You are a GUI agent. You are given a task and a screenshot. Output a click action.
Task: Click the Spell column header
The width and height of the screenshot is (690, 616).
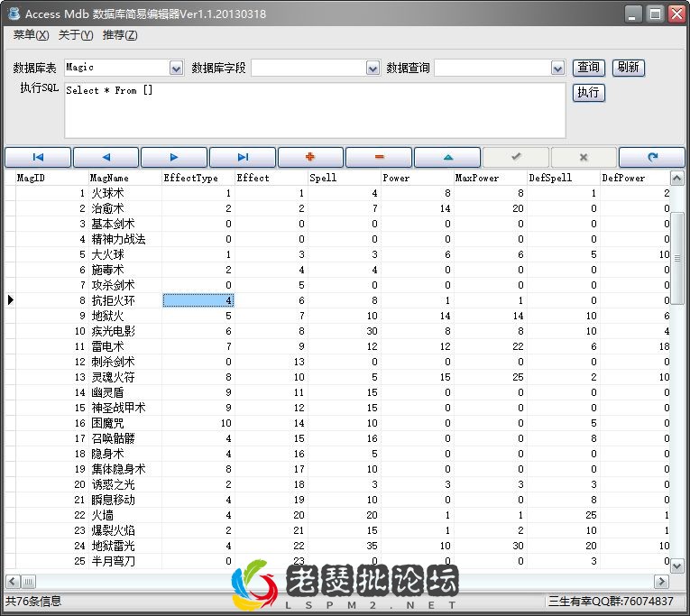345,179
